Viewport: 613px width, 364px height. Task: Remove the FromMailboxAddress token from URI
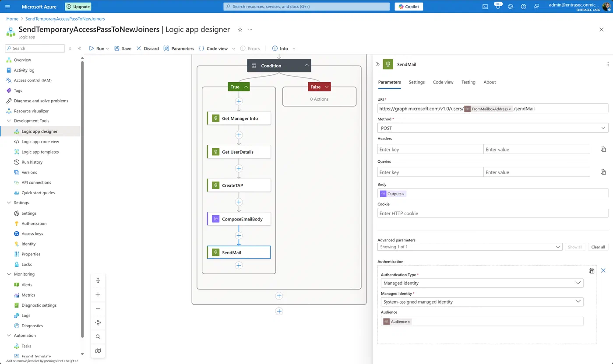tap(510, 109)
